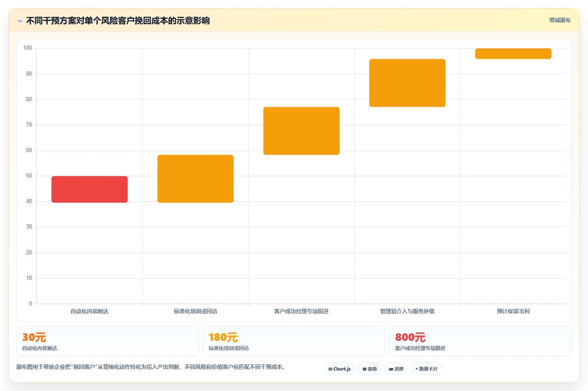This screenshot has height=391, width=588.
Task: Click the y-axis value 100
Action: click(28, 48)
